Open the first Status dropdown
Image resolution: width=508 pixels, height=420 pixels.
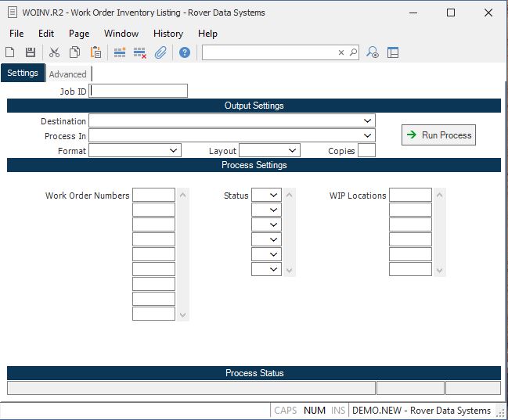[274, 196]
